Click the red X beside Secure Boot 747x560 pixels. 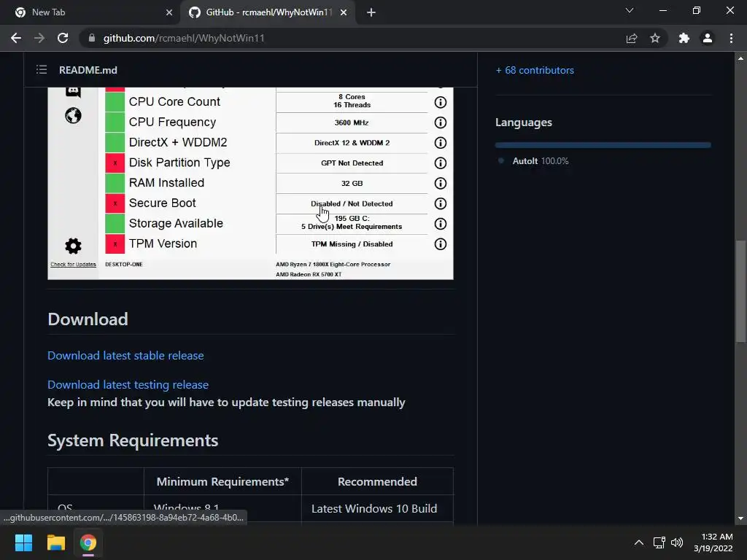(115, 203)
